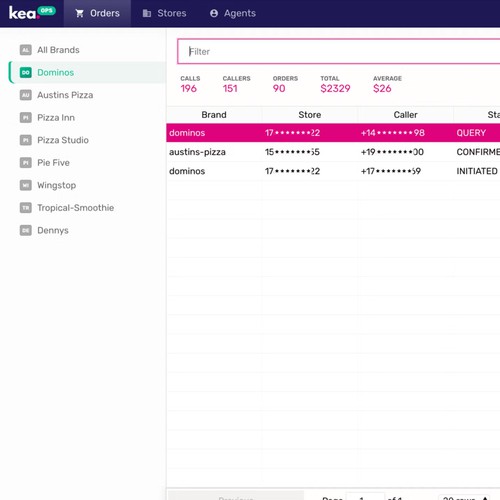Switch to the Stores tab
500x500 pixels.
coord(165,13)
